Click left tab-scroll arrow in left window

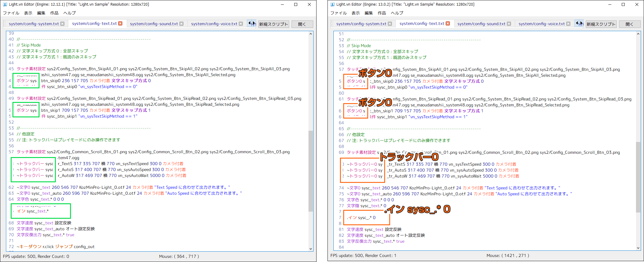click(x=250, y=23)
